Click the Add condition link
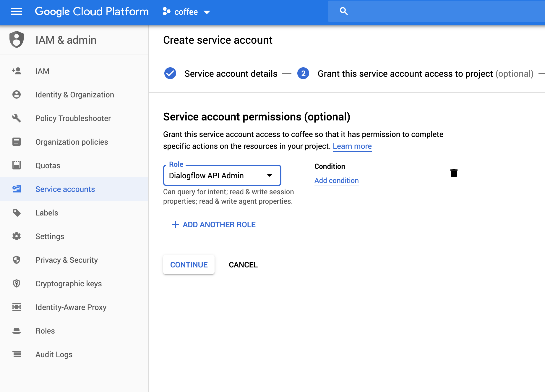Image resolution: width=545 pixels, height=392 pixels. [336, 180]
